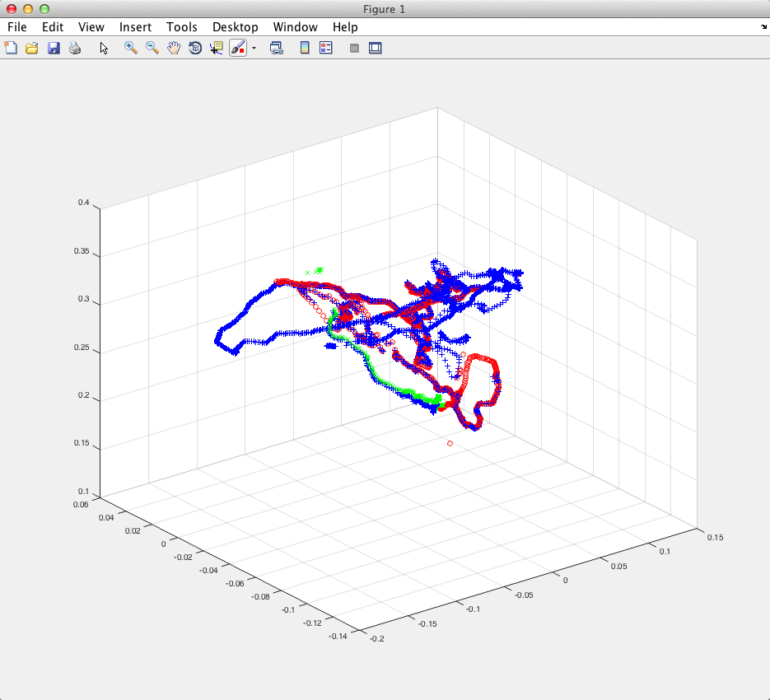Open the Tools menu
Screen dimensions: 770x700
click(182, 27)
